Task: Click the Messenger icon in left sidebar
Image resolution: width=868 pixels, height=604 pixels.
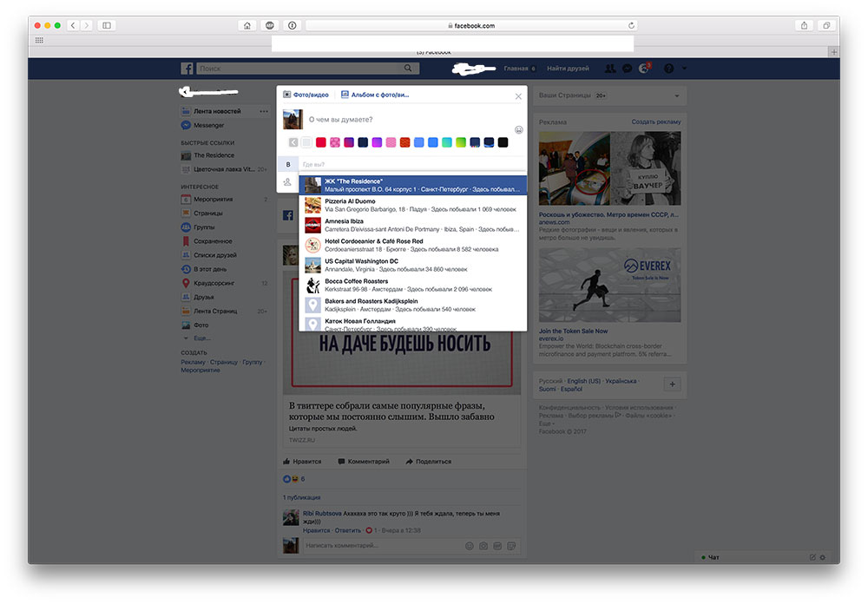Action: 186,125
